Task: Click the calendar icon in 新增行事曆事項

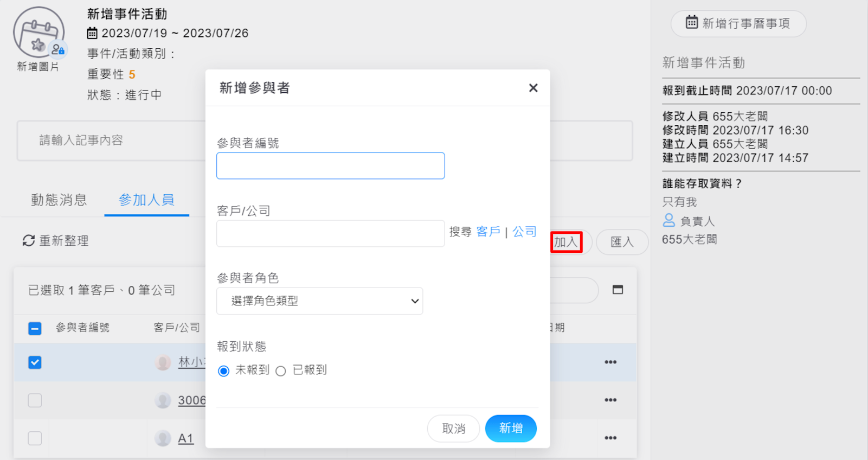Action: click(691, 23)
